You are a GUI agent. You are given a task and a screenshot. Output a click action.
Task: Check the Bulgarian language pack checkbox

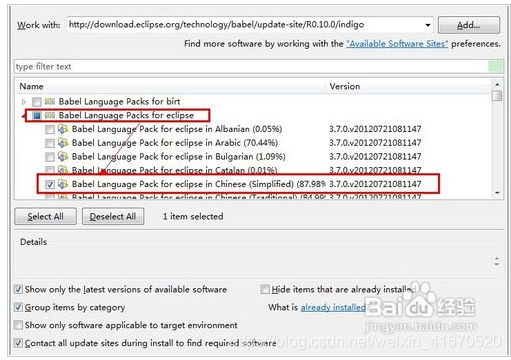(x=50, y=157)
